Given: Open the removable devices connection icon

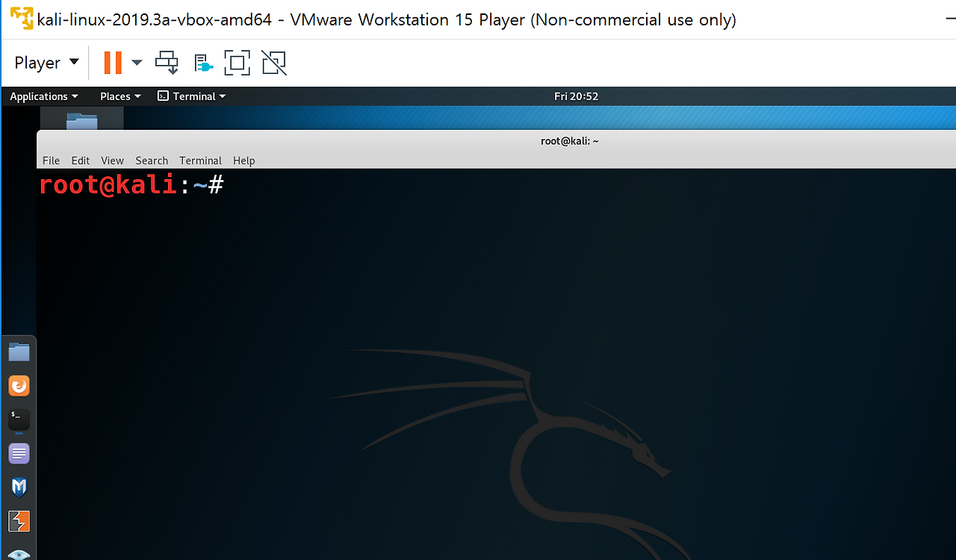Looking at the screenshot, I should (202, 63).
